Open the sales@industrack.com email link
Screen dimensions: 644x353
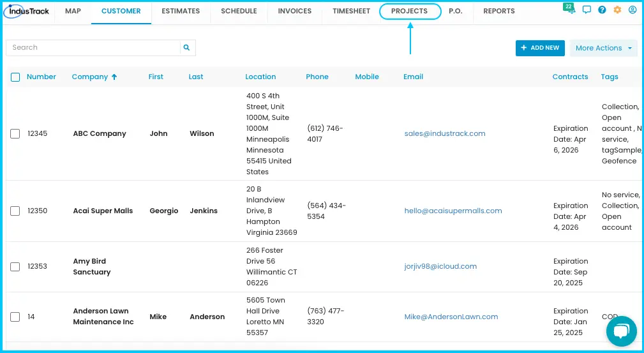[445, 133]
